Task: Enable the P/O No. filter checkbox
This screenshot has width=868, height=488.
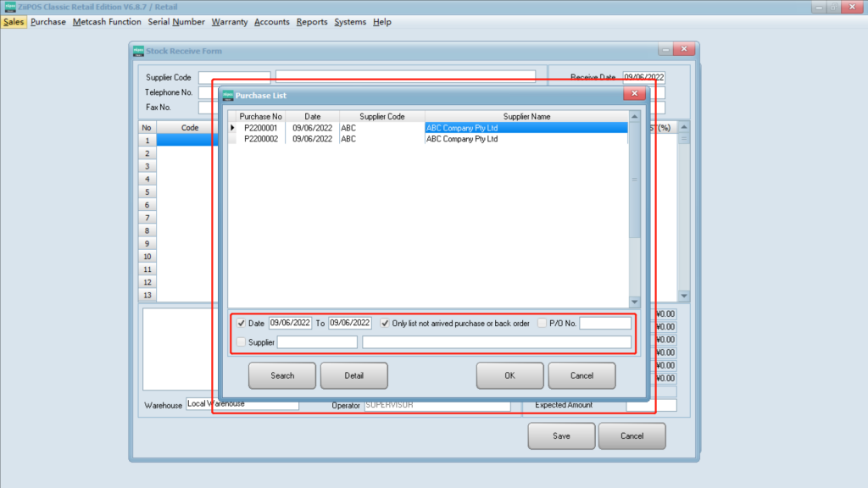Action: click(542, 324)
